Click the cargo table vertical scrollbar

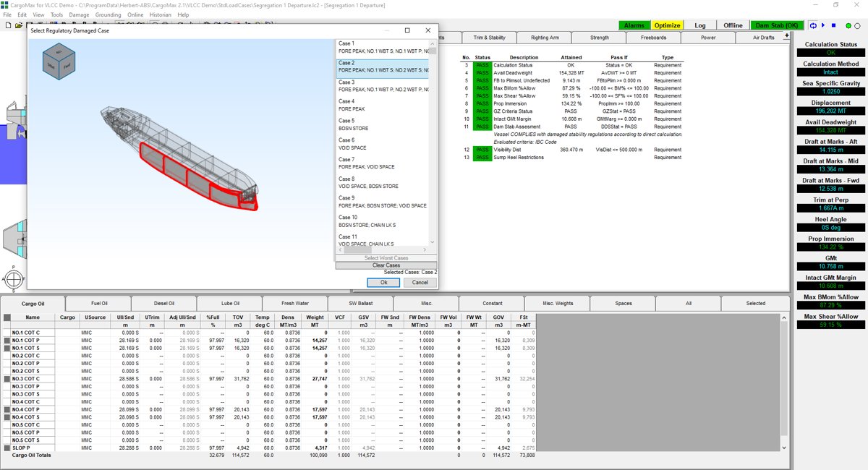[x=784, y=381]
